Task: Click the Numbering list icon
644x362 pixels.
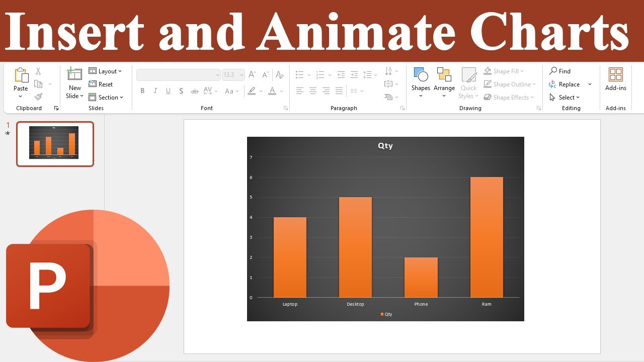Action: click(320, 74)
